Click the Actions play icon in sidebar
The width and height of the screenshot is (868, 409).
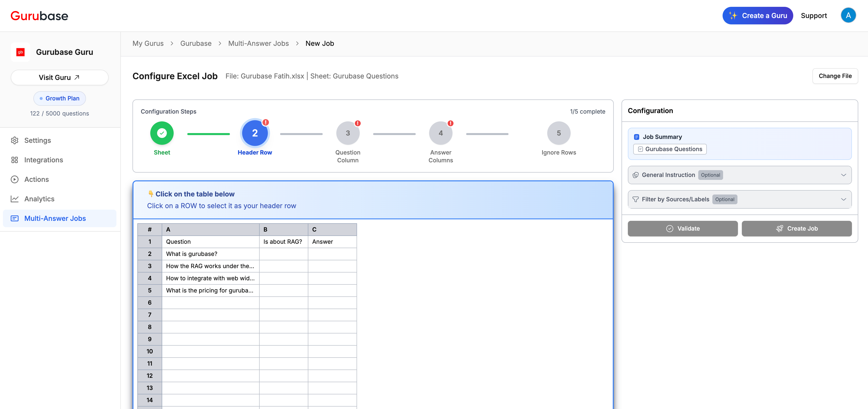pyautogui.click(x=15, y=179)
